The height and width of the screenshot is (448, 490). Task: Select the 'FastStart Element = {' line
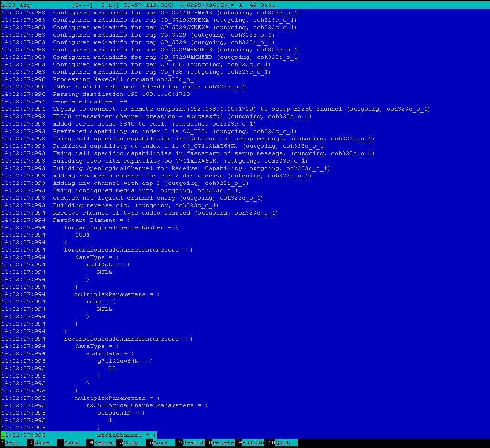[x=91, y=220]
